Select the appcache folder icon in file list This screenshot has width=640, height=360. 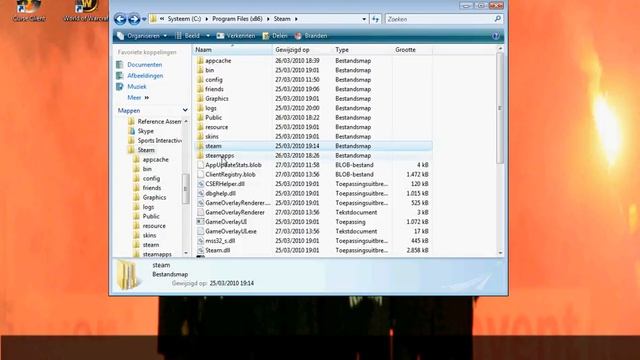pos(200,60)
